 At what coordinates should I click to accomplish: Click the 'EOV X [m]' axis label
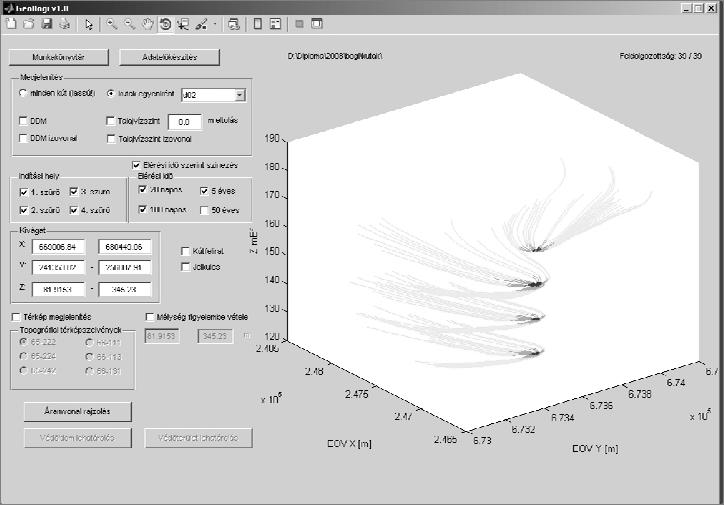click(x=349, y=444)
